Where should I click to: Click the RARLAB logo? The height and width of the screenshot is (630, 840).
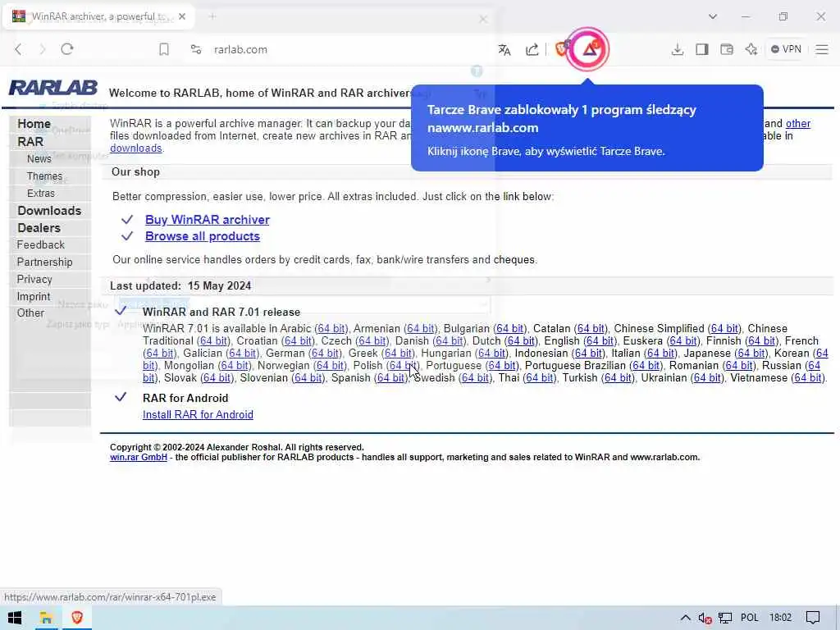point(53,87)
